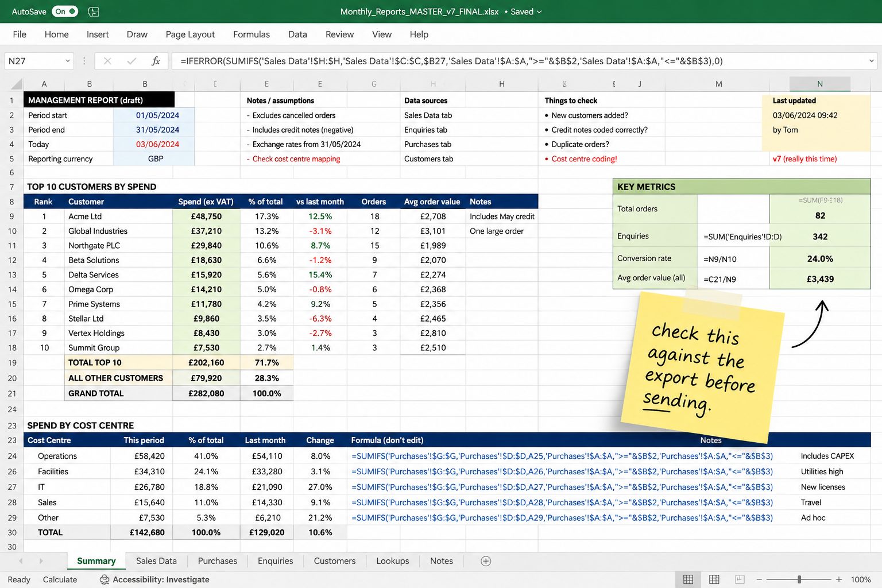Image resolution: width=882 pixels, height=588 pixels.
Task: Switch to Page Layout view icon
Action: pos(714,579)
